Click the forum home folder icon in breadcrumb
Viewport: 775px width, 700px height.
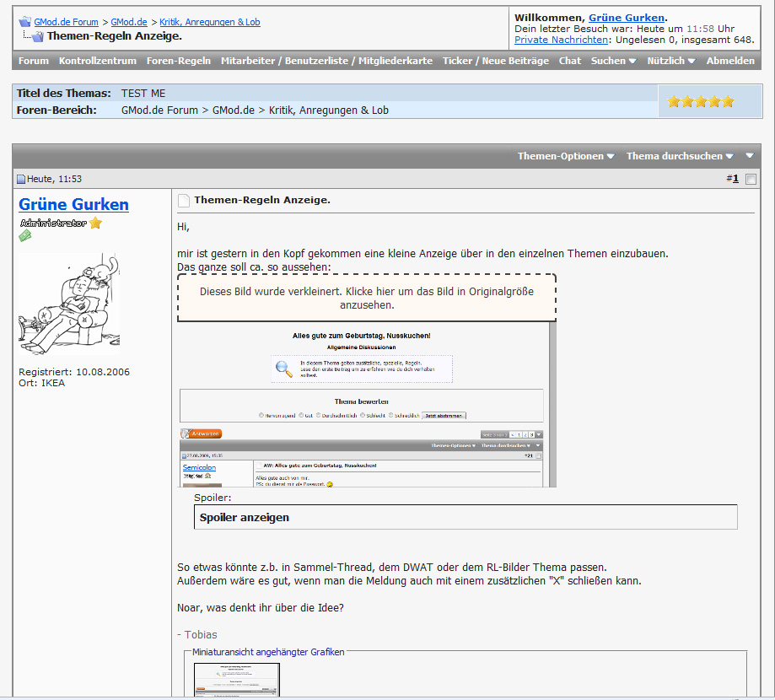[x=25, y=22]
